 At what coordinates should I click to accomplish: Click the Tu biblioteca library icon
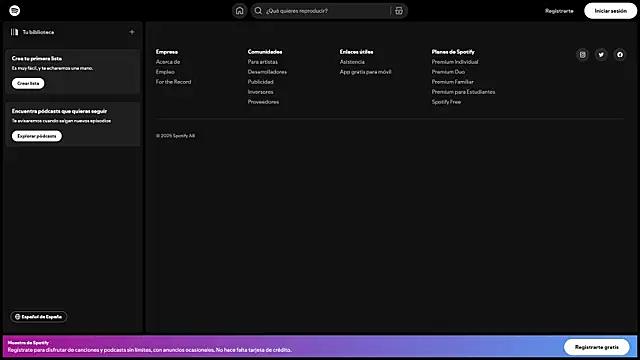pos(15,32)
